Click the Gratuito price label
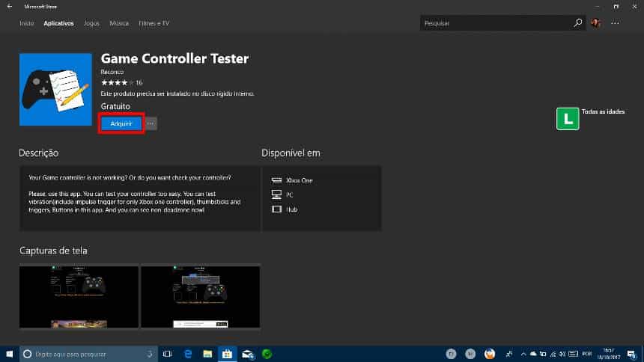Screen dimensions: 644x362 (115, 106)
